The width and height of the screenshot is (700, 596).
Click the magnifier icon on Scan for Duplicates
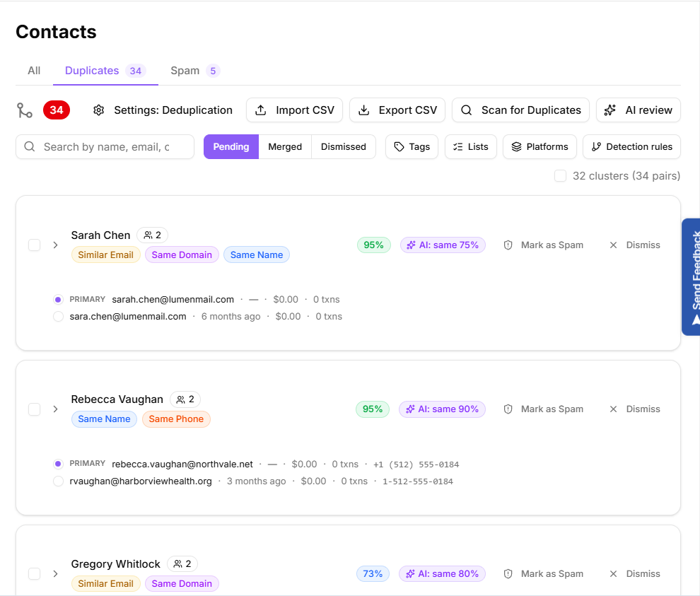(467, 110)
